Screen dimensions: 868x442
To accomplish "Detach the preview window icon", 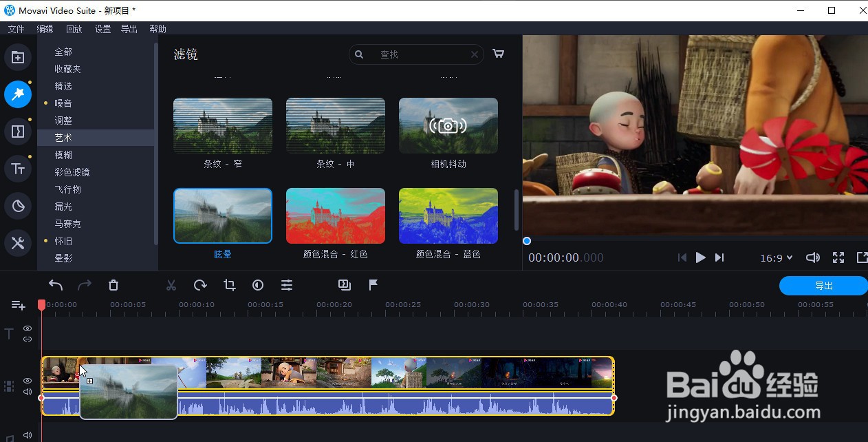I will 862,257.
